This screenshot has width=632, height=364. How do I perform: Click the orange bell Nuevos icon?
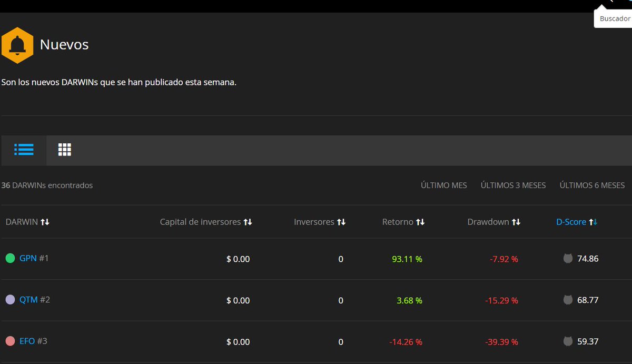(17, 45)
